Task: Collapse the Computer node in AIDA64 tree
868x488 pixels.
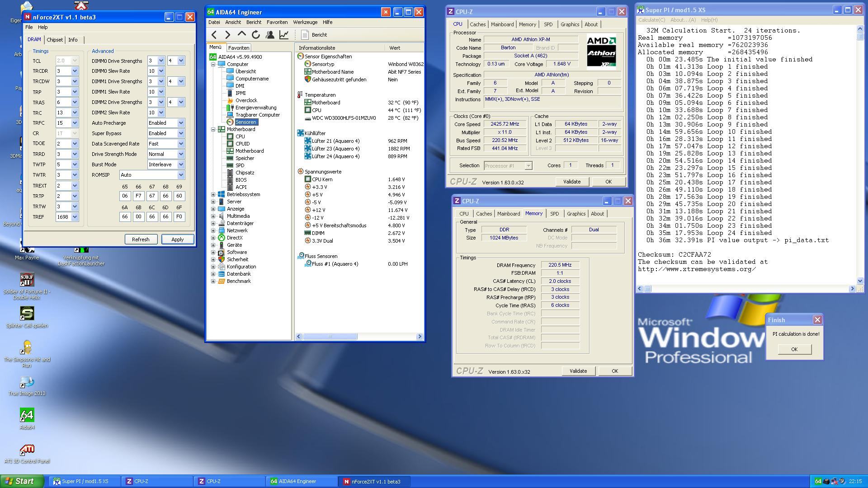Action: point(213,64)
